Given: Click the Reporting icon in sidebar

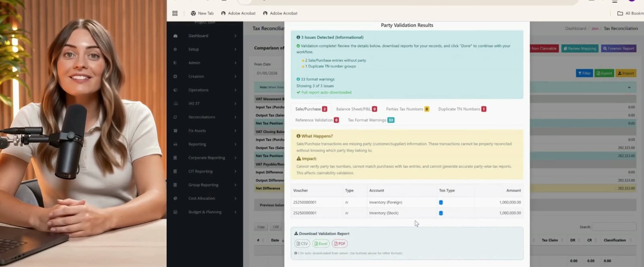Looking at the screenshot, I should point(175,144).
